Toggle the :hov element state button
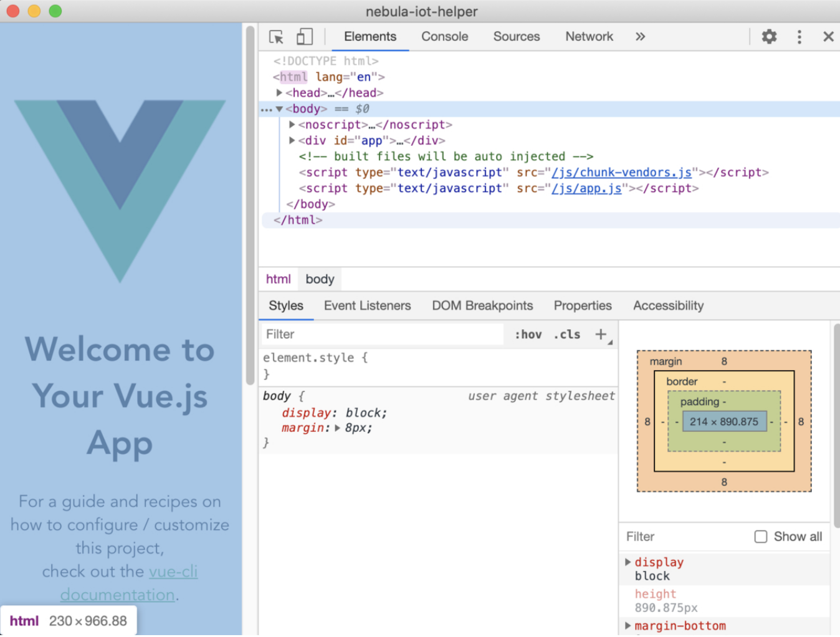 528,335
